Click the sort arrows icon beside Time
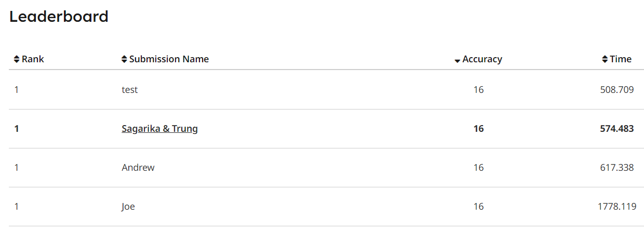 pyautogui.click(x=605, y=59)
